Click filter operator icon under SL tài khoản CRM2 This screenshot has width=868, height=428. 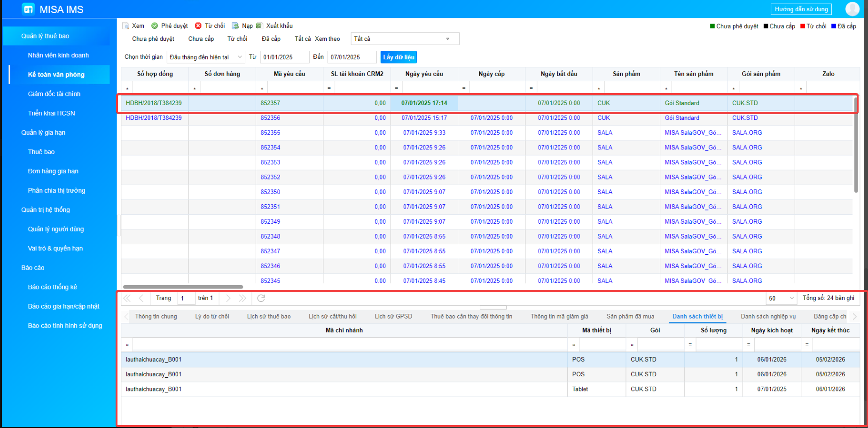[x=329, y=88]
